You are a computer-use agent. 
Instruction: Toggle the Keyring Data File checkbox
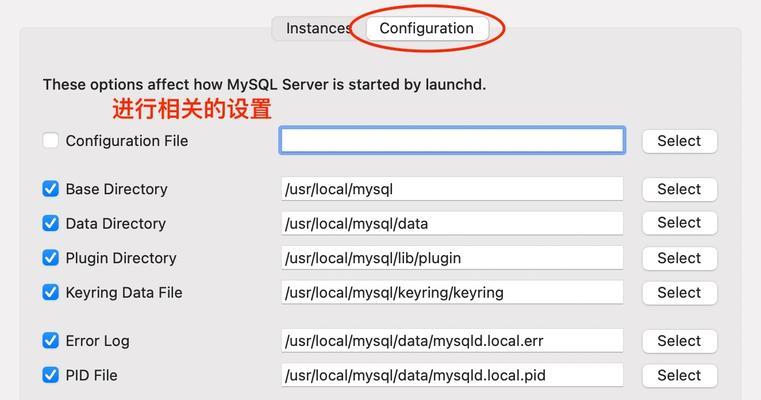click(x=50, y=292)
